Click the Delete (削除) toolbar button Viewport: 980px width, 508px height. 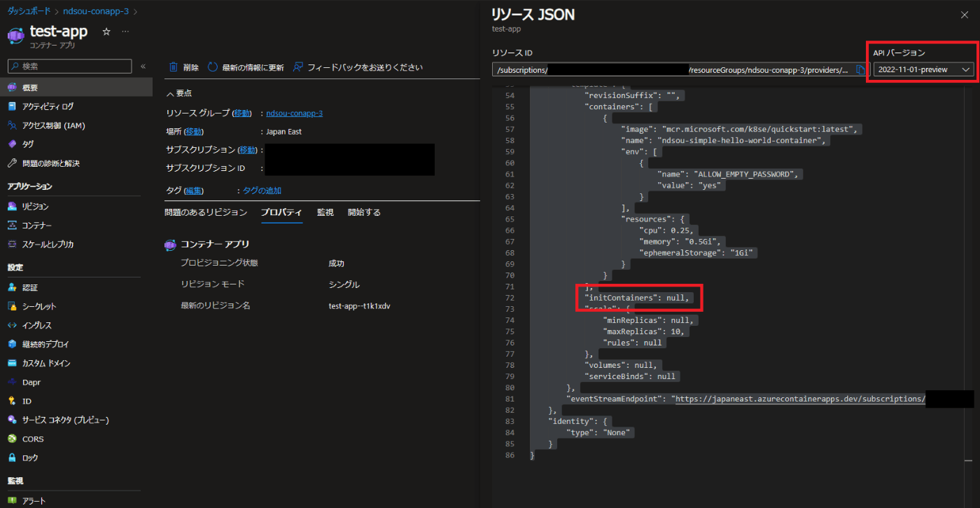click(184, 68)
